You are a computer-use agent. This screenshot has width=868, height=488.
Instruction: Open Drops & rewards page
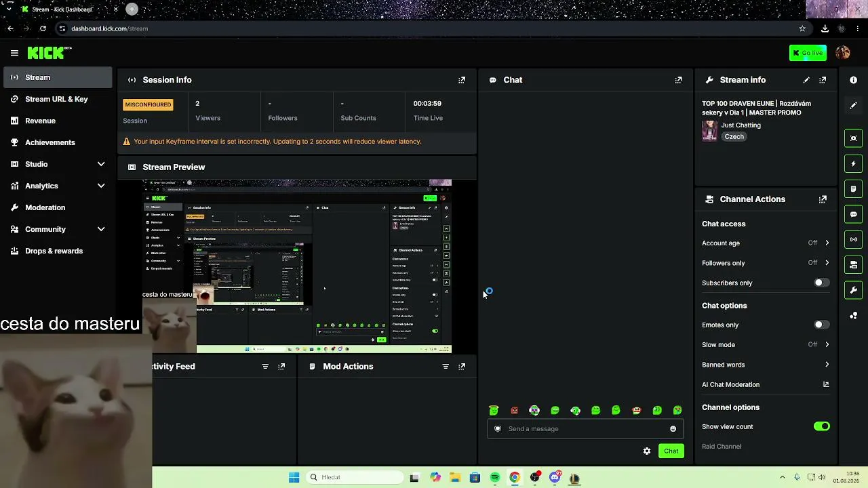click(x=58, y=251)
